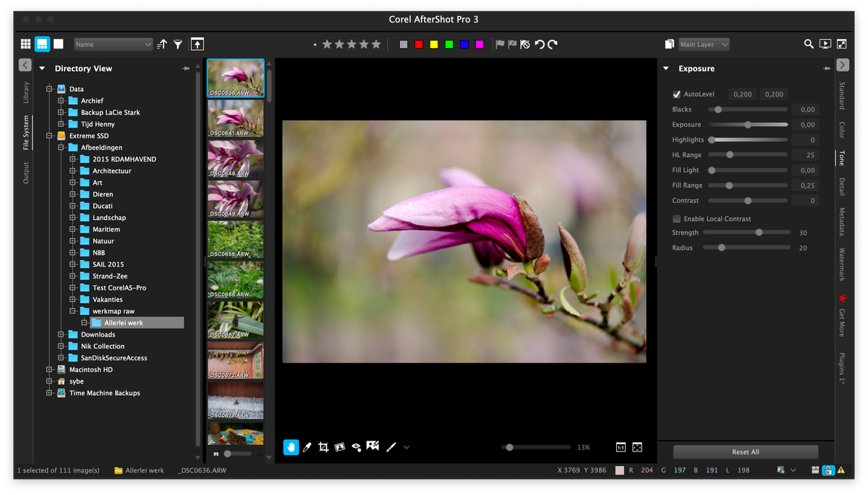This screenshot has height=495, width=868.
Task: Switch to thumbnail grid view
Action: click(25, 44)
